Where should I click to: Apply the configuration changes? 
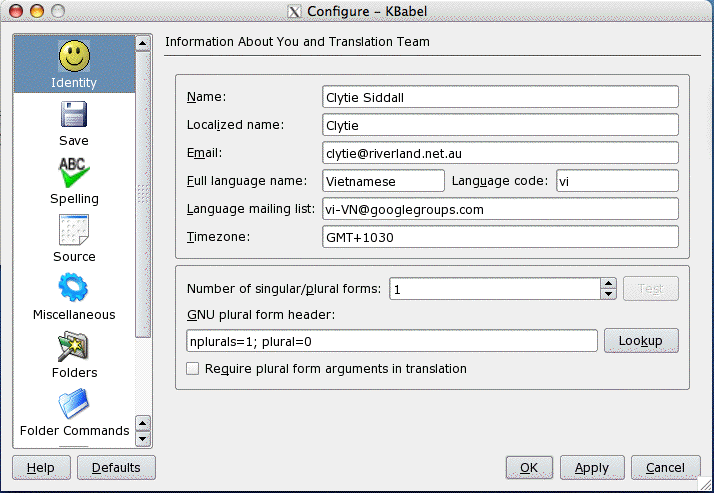pyautogui.click(x=592, y=468)
